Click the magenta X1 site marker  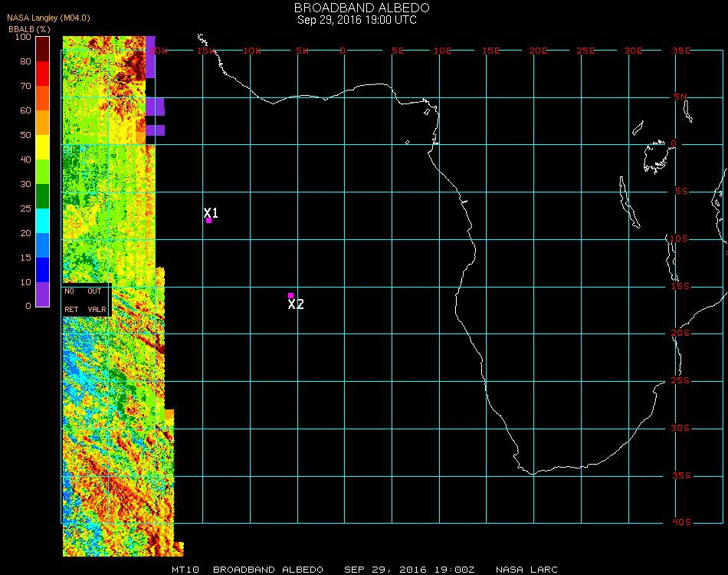point(208,220)
